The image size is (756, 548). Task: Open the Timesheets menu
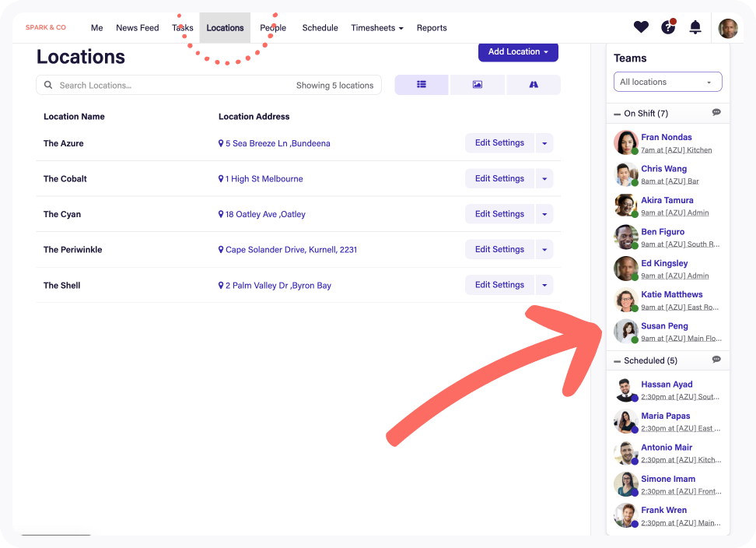coord(376,28)
